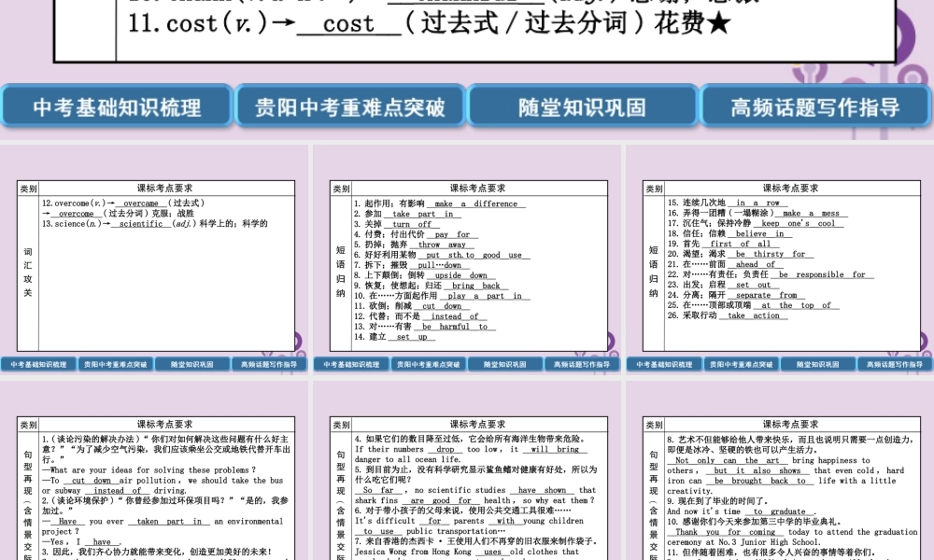
Task: Click the answer "overcame" in item 12
Action: coord(141,203)
